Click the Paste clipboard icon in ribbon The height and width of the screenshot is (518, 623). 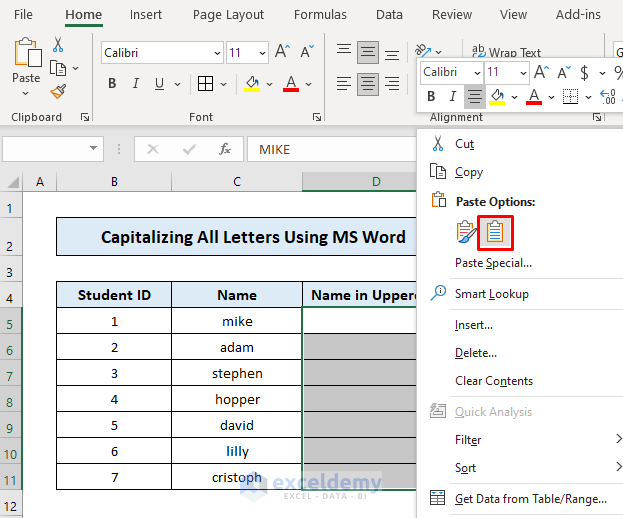point(26,55)
